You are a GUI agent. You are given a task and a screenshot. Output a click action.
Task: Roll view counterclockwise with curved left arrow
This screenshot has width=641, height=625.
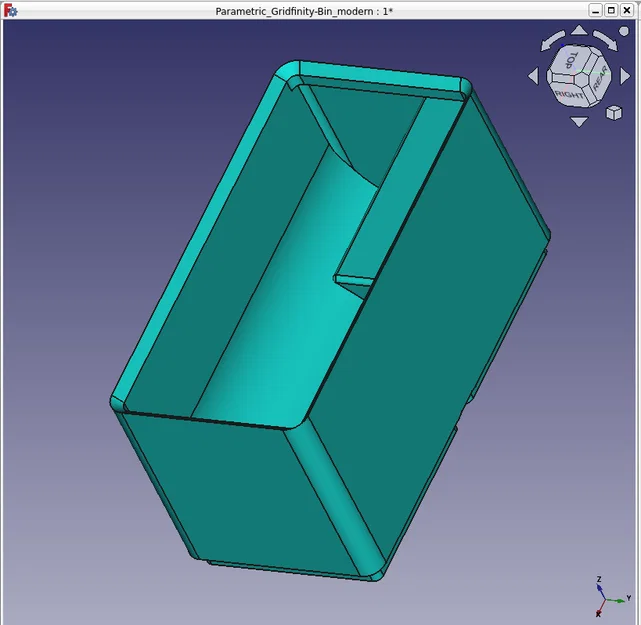click(551, 41)
